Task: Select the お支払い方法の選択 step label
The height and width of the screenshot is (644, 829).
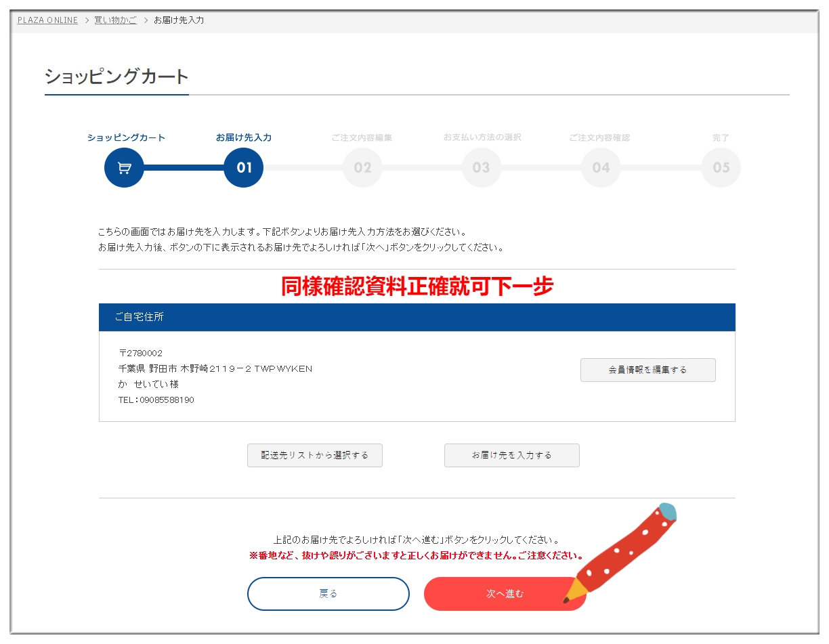Action: click(x=482, y=137)
